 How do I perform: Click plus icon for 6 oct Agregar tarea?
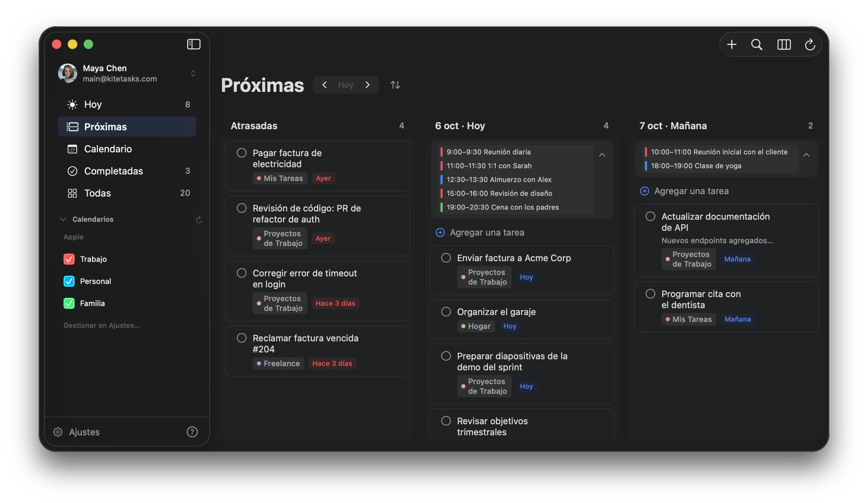pyautogui.click(x=440, y=232)
